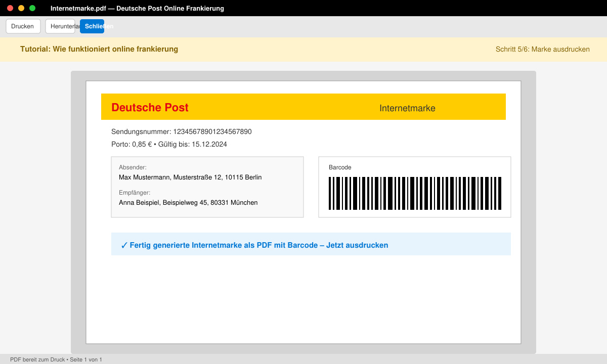
Task: Click the 'Fertig generierte Internetmarke' notice
Action: [311, 244]
